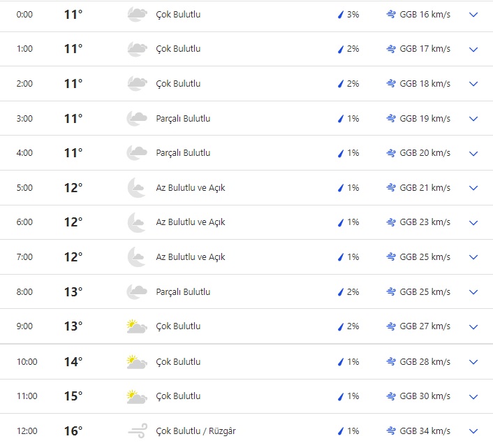Click the cloudy night icon at 0:00
The image size is (493, 448).
click(137, 14)
